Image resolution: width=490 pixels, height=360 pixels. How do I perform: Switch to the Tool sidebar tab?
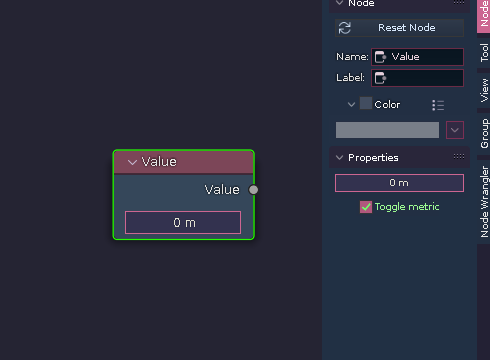484,53
